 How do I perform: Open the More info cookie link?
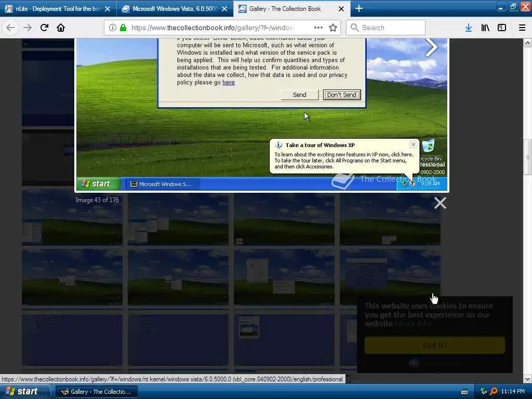pyautogui.click(x=413, y=324)
